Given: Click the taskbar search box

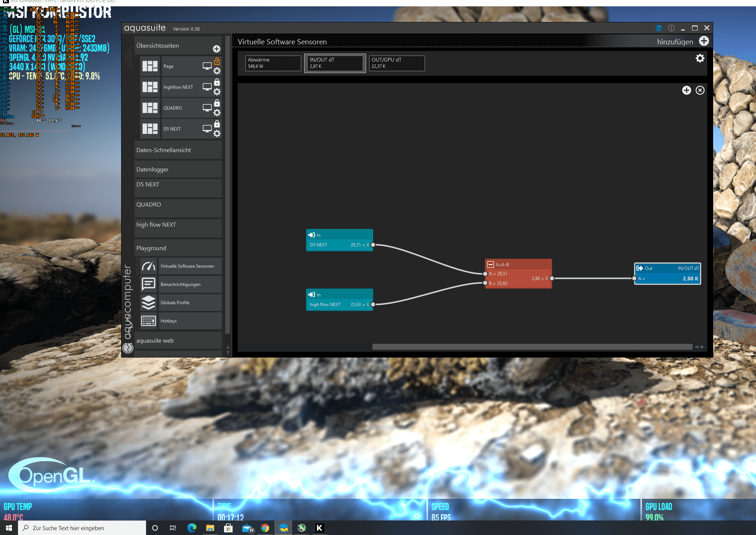Looking at the screenshot, I should (x=82, y=528).
